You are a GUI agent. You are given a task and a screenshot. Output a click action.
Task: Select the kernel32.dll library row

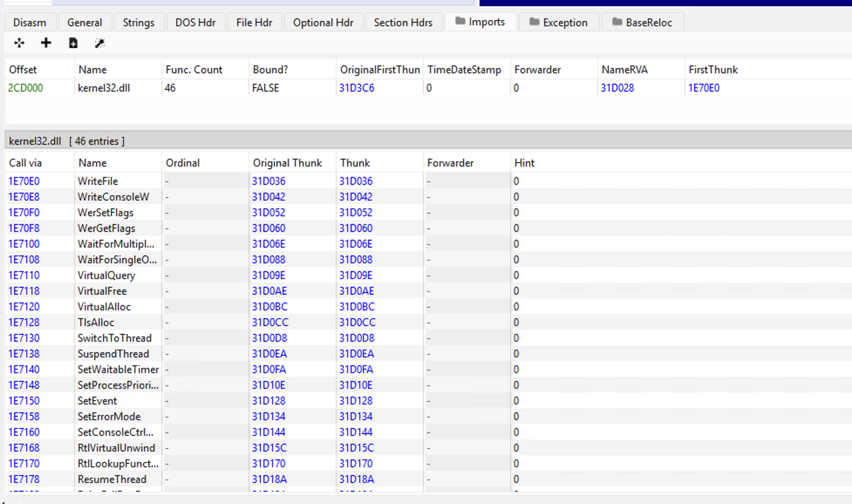coord(104,88)
